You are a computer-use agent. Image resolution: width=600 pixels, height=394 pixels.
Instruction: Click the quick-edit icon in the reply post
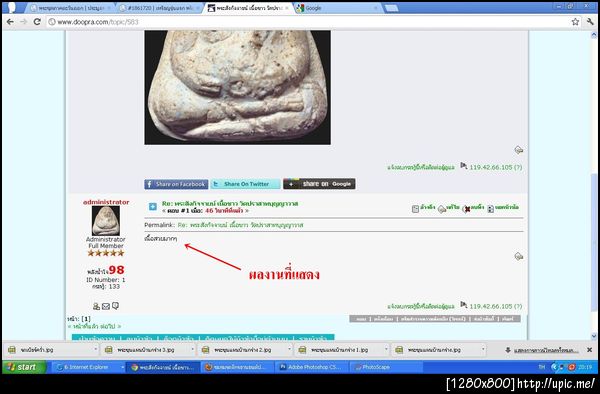point(518,256)
